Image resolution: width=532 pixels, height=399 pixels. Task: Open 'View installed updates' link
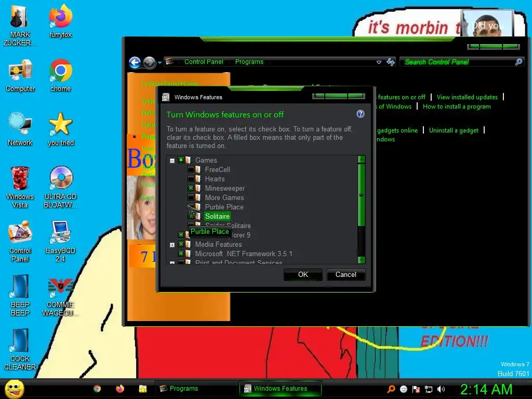467,97
